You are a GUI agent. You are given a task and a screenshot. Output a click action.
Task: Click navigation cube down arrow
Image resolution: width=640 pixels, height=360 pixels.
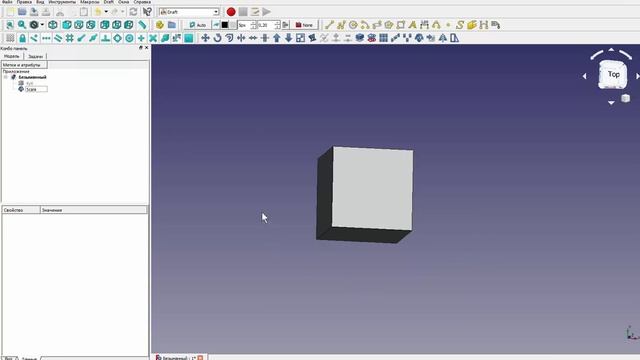[x=611, y=102]
